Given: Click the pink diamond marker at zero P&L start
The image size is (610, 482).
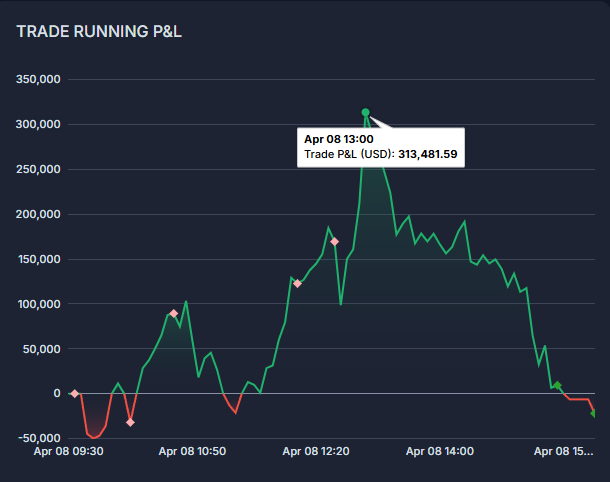Looking at the screenshot, I should [x=75, y=394].
